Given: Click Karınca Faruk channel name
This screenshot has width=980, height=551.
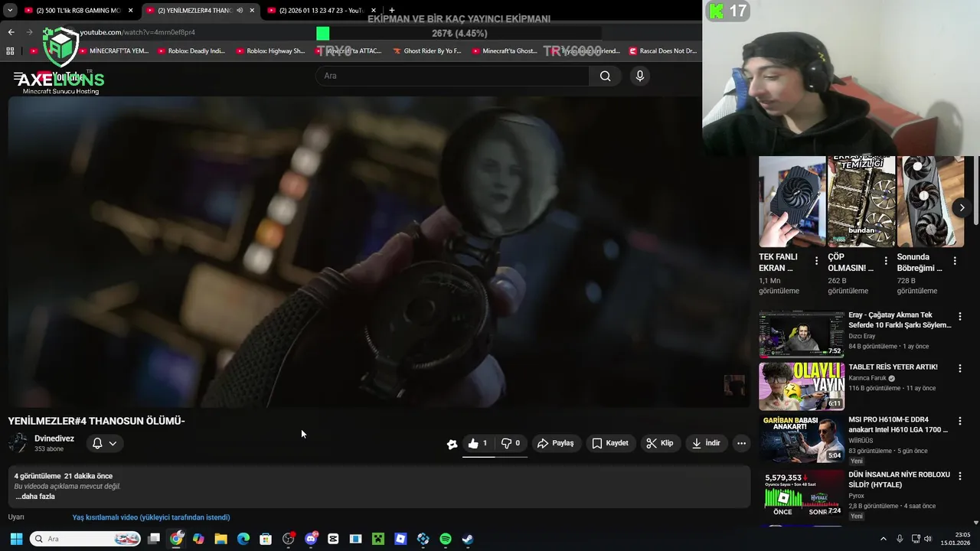Looking at the screenshot, I should click(x=867, y=378).
